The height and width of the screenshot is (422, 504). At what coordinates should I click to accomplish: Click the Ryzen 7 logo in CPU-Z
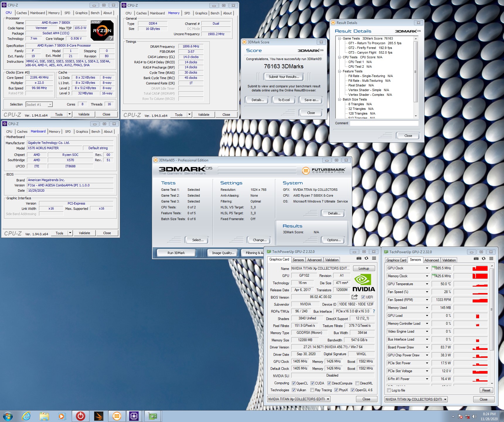click(102, 30)
